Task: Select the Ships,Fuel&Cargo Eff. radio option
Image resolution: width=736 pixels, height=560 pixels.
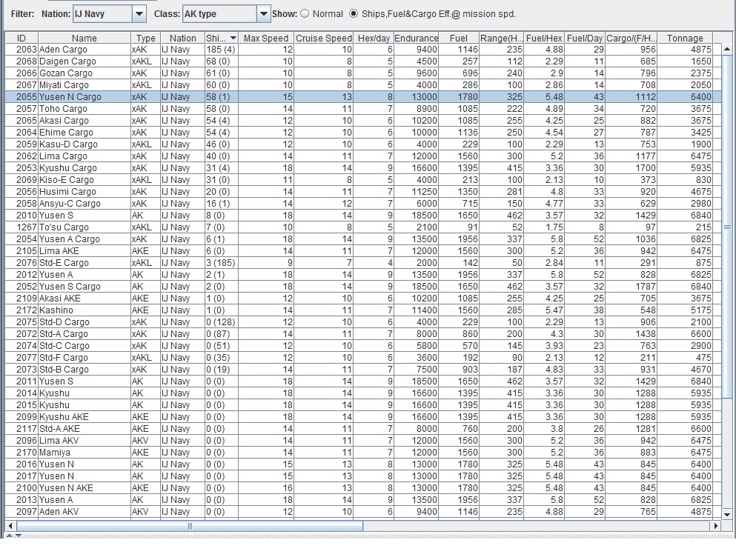Action: coord(354,14)
